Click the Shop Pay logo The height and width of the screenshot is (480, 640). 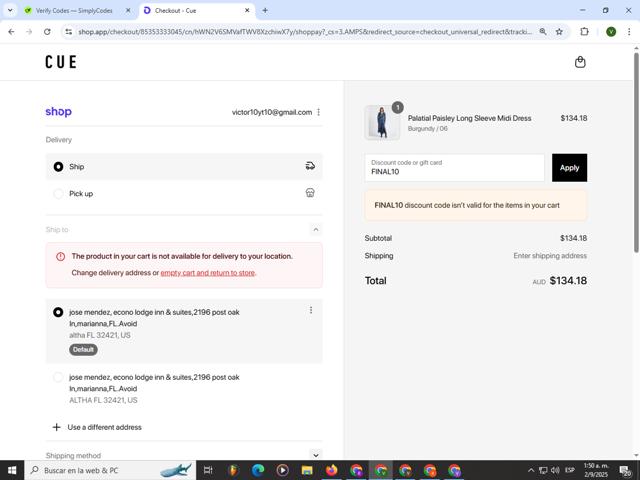tap(58, 111)
